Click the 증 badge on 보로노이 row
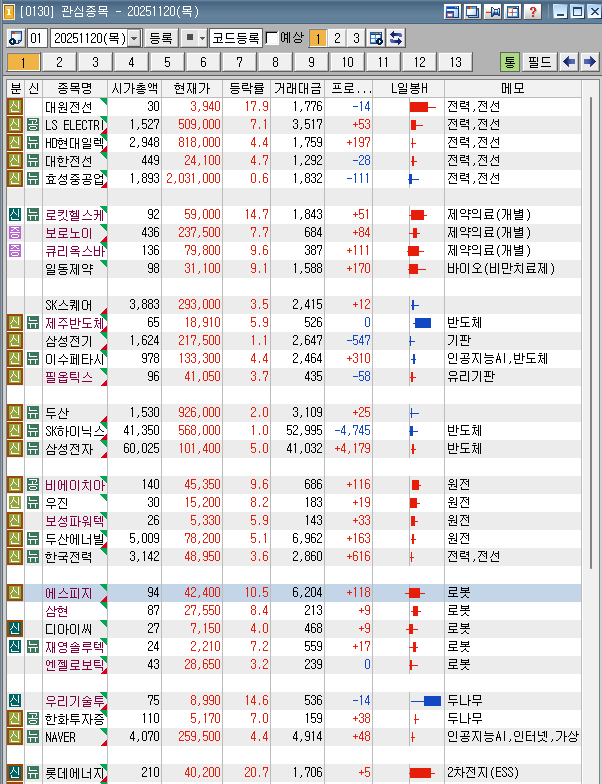 click(15, 232)
